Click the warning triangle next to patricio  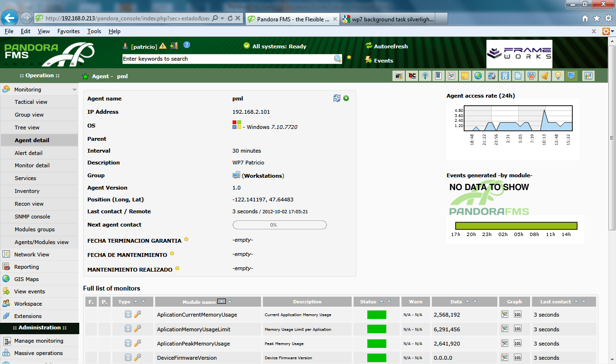(163, 46)
